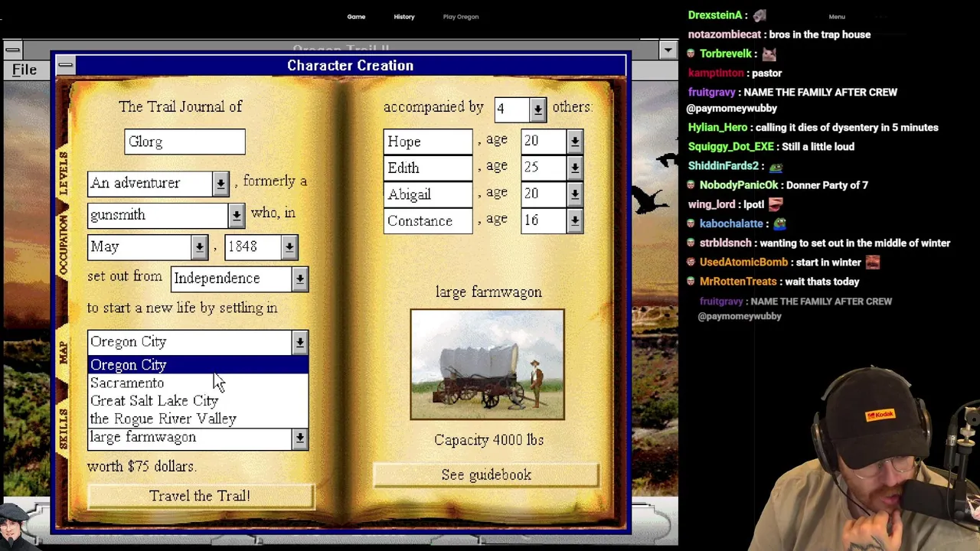
Task: Click the See guidebook button
Action: pos(486,475)
